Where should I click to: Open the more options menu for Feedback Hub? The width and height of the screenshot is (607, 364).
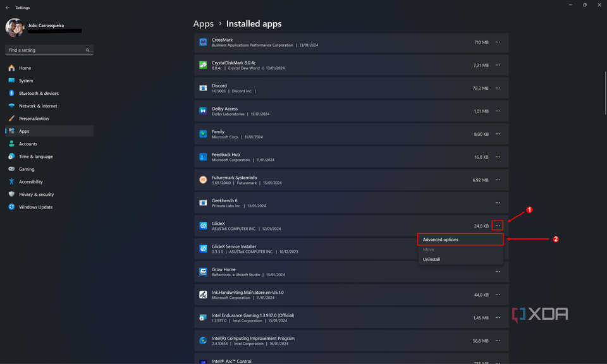(498, 157)
